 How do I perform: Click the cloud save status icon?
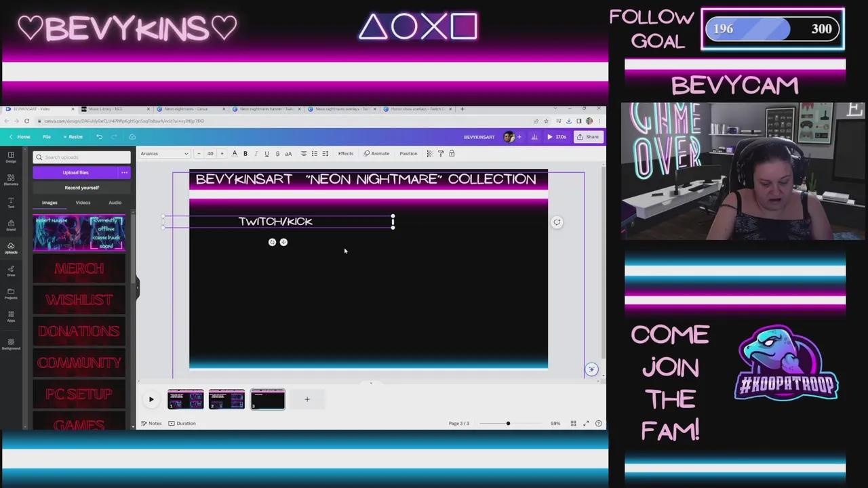[132, 137]
